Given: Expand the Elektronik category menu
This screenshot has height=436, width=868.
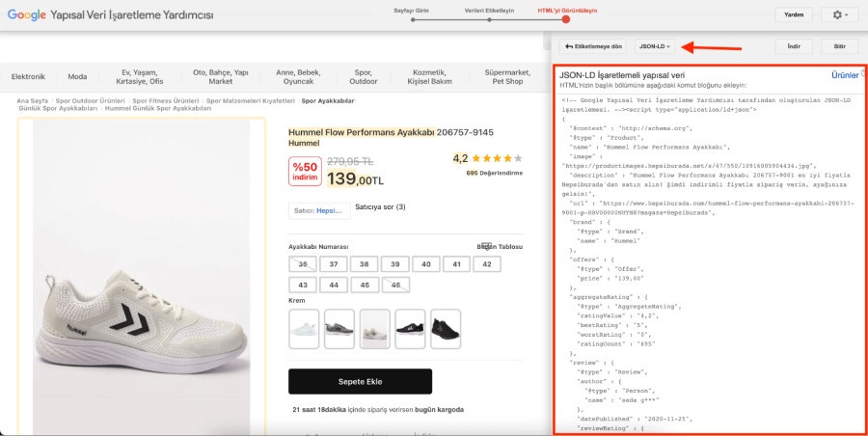Looking at the screenshot, I should 28,76.
